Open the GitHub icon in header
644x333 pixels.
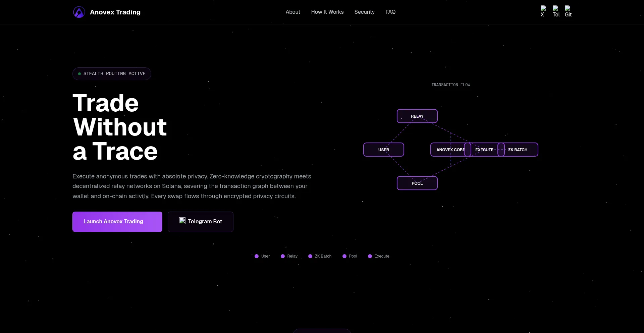pos(568,11)
